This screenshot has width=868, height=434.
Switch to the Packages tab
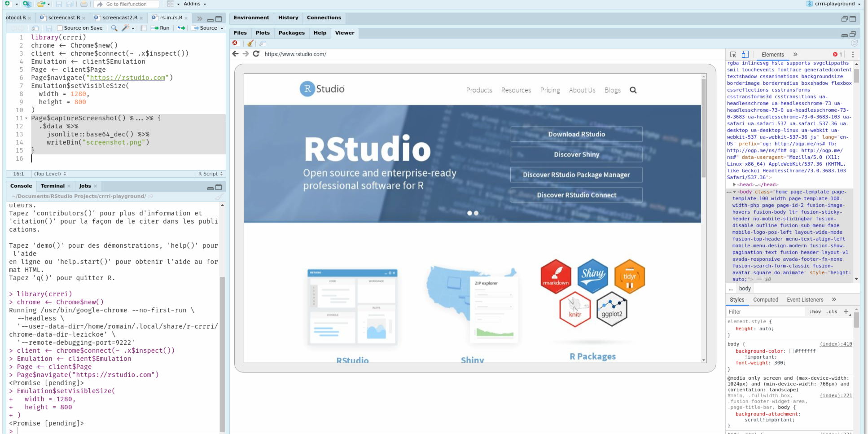coord(291,33)
